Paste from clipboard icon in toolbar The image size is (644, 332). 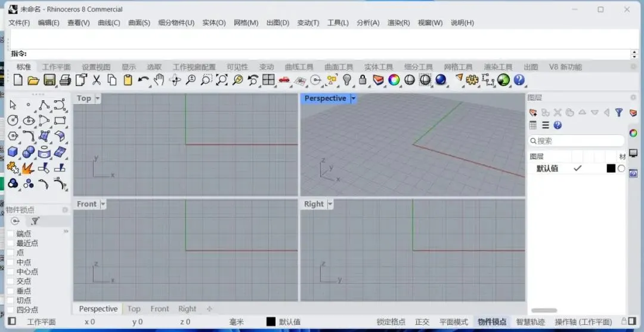tap(128, 80)
